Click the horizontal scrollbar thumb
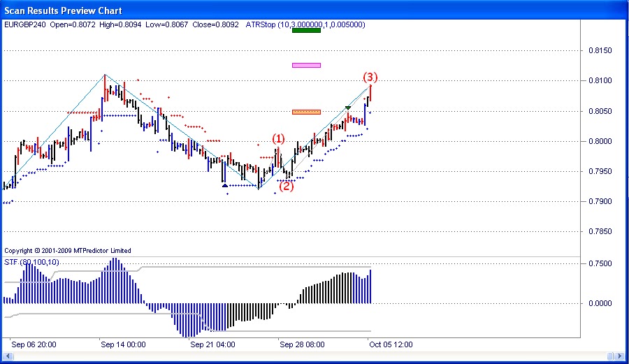This screenshot has width=629, height=364. [x=610, y=356]
